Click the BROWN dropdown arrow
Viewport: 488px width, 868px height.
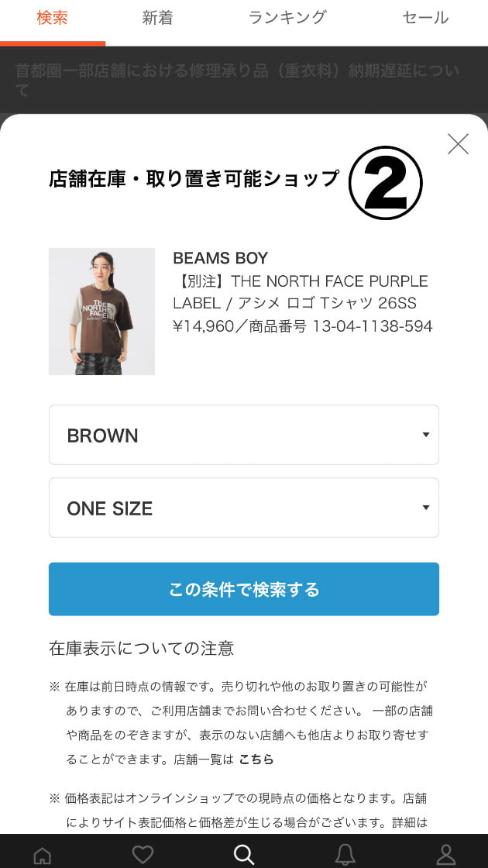pyautogui.click(x=425, y=435)
